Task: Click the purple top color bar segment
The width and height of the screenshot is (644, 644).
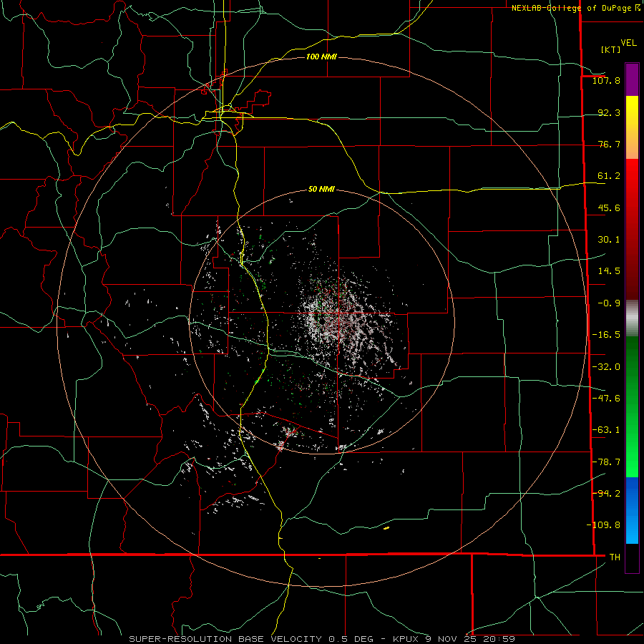Action: pos(632,79)
